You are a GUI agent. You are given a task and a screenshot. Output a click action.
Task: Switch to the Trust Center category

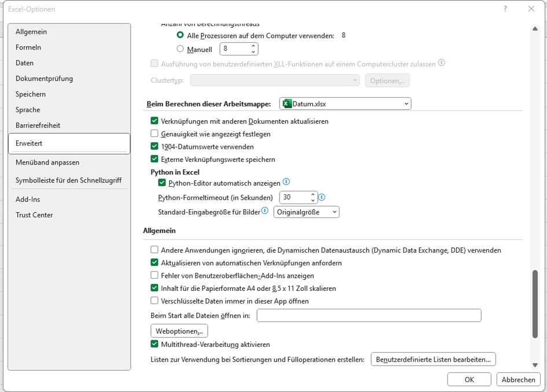pos(34,215)
